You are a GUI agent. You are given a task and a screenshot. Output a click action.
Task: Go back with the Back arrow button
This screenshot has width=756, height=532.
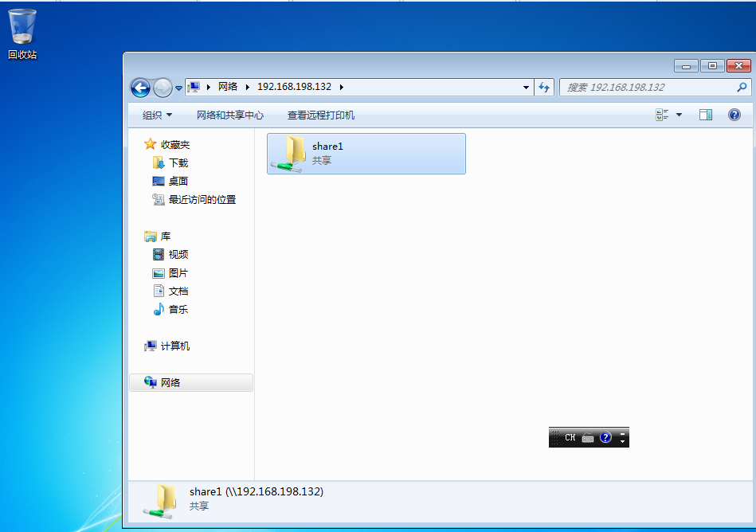click(140, 88)
